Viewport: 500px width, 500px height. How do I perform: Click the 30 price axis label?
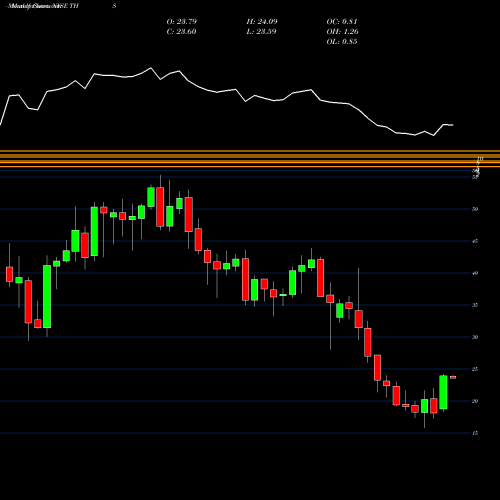point(475,337)
